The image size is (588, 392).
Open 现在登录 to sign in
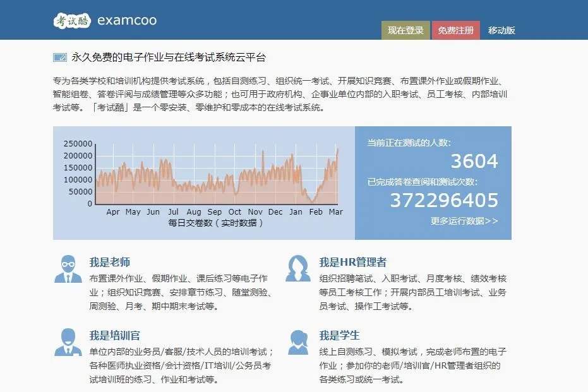(x=405, y=30)
